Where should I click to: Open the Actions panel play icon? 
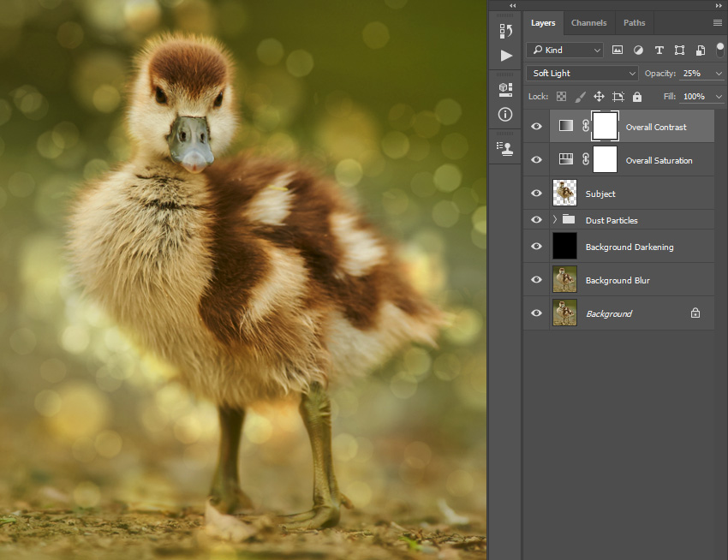click(x=506, y=56)
